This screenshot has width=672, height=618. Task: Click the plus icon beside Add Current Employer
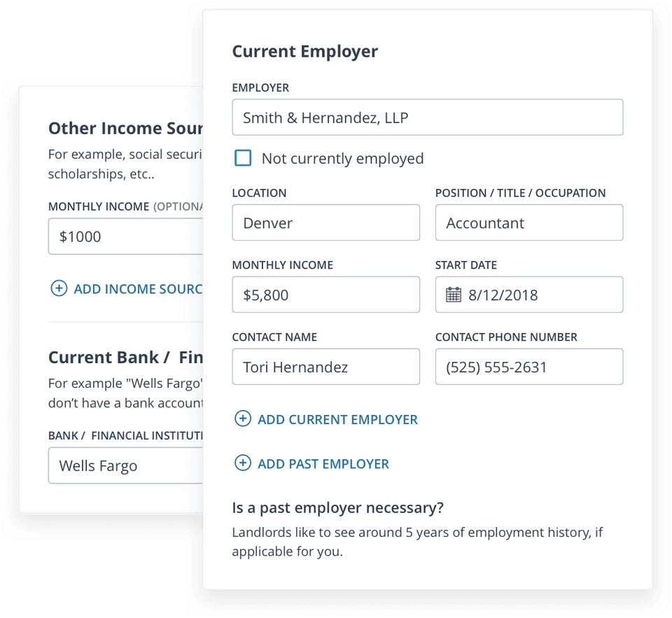click(242, 419)
